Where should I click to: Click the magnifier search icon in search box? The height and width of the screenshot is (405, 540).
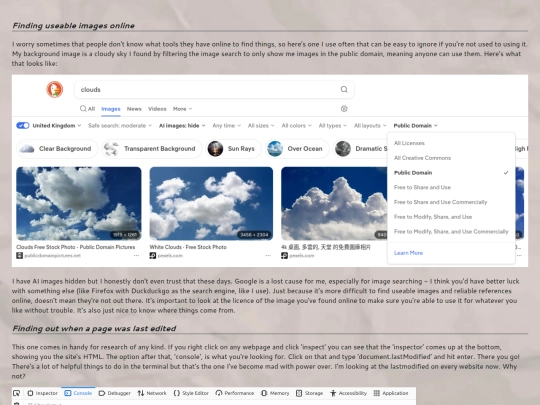[x=344, y=90]
